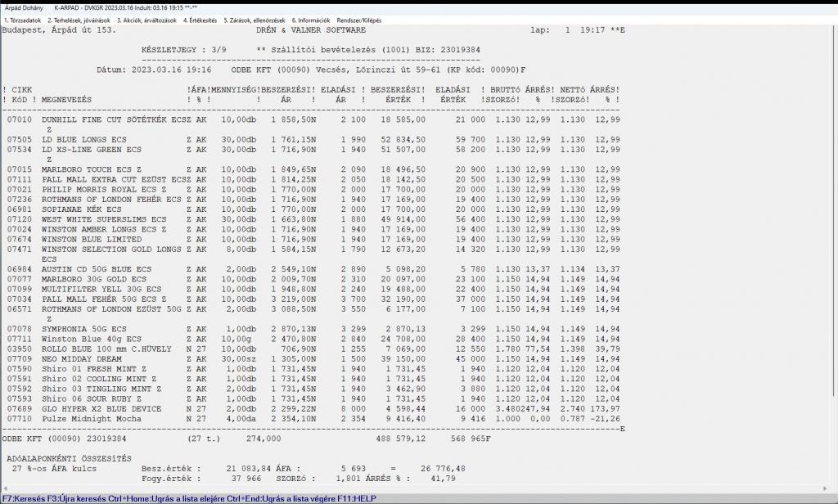The width and height of the screenshot is (838, 504).
Task: Click the Rendszer/Kilépés menu item
Action: [x=360, y=20]
